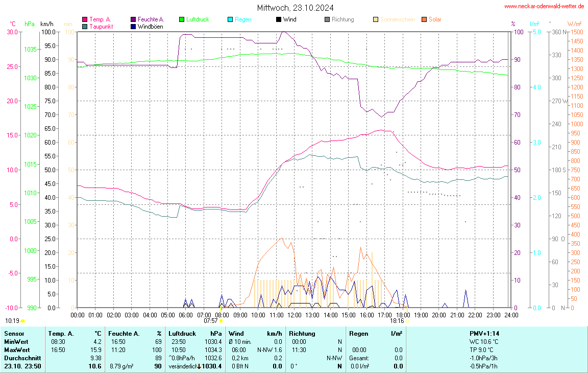Click the pink Temp. A. legend square
588x373 pixels.
pyautogui.click(x=85, y=19)
